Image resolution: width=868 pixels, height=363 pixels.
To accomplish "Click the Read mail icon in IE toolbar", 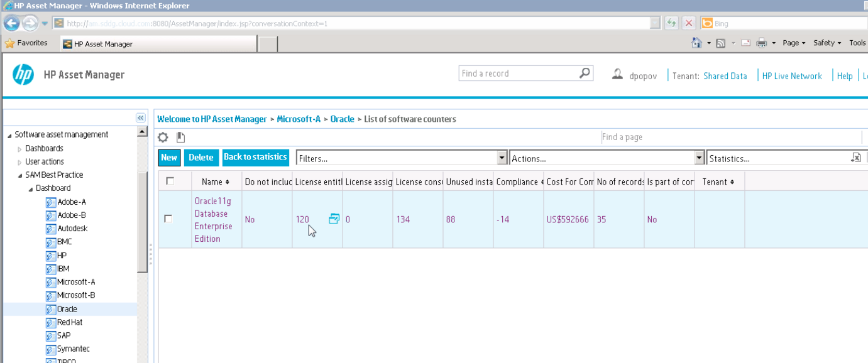I will 746,43.
